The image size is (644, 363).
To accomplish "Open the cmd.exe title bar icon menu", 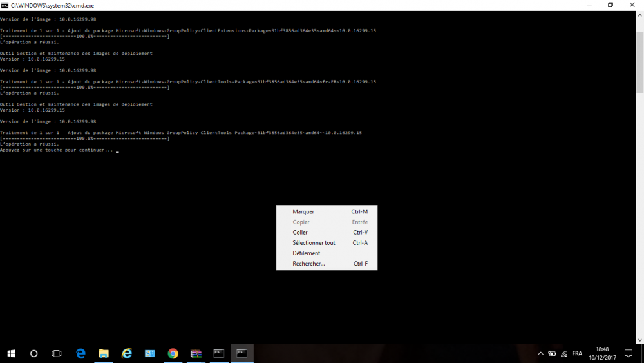I will click(x=5, y=5).
